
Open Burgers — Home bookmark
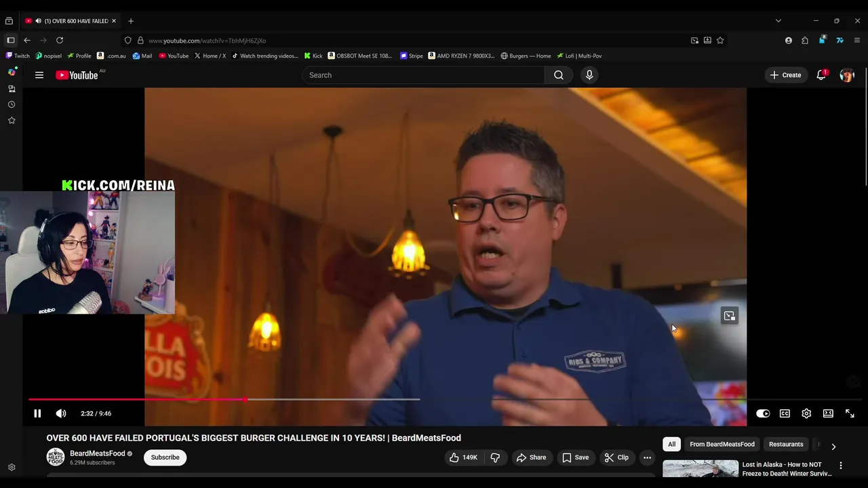526,56
